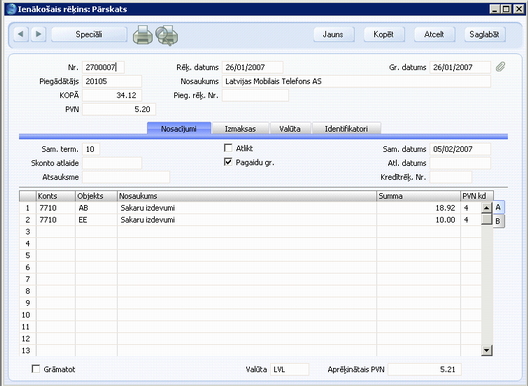Click the application globe icon in title bar
This screenshot has width=528, height=386.
click(11, 9)
